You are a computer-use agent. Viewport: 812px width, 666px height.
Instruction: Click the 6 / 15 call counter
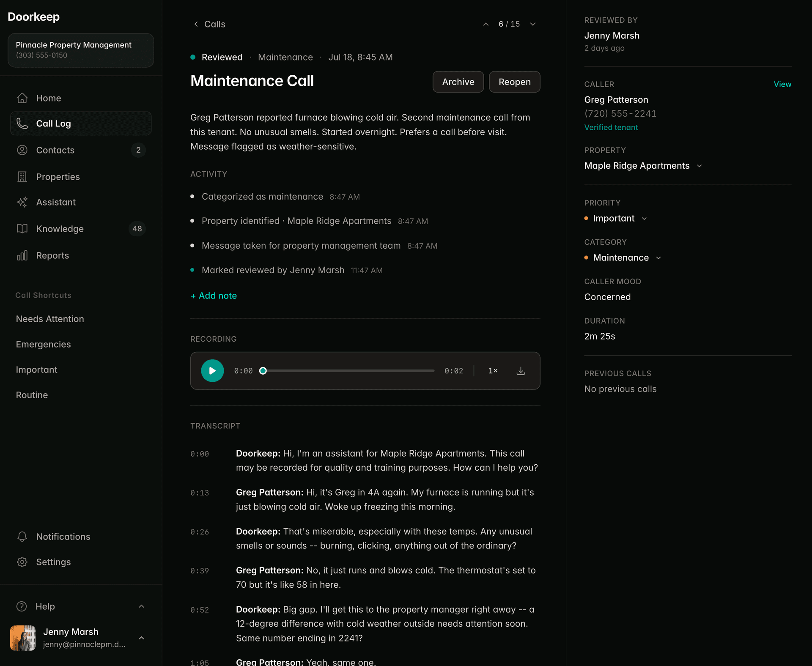point(509,24)
